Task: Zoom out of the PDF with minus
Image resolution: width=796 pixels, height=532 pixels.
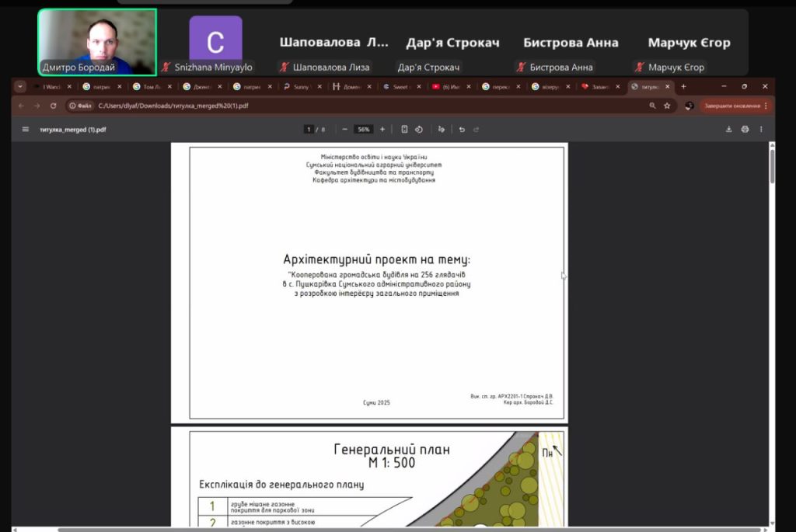Action: point(344,130)
